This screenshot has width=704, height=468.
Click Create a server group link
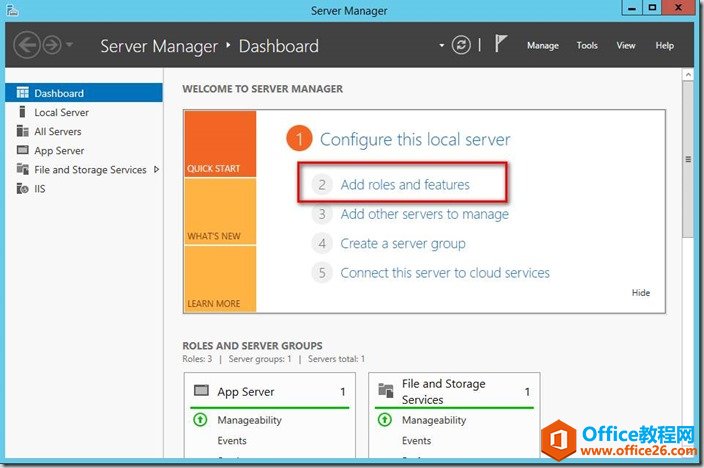403,243
